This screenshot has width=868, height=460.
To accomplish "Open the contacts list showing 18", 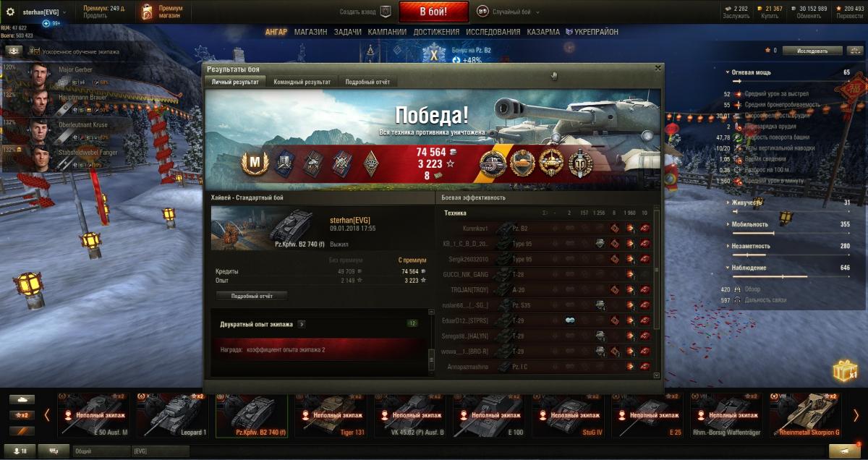I will 19,451.
